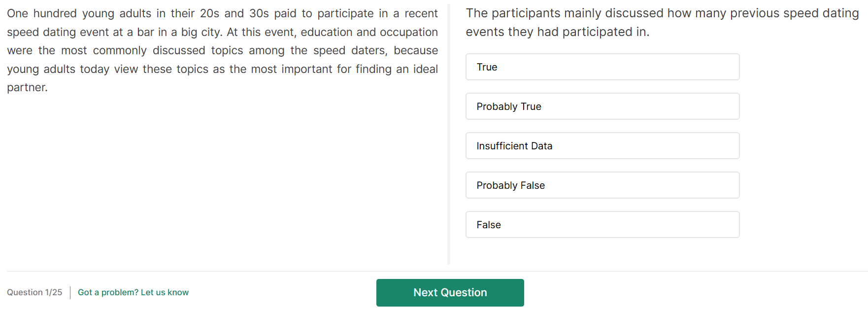Choose the "Probably True" answer

(602, 106)
